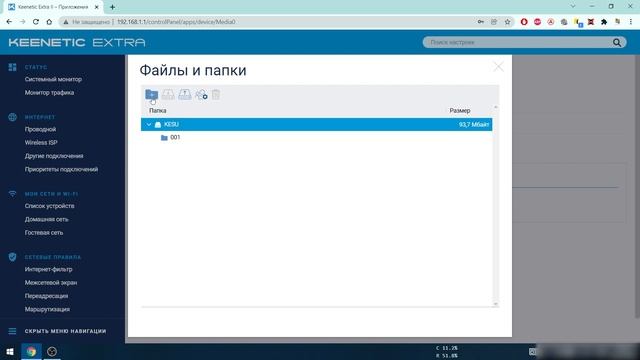Open Приоритеты подключений page
Image resolution: width=640 pixels, height=360 pixels.
61,169
